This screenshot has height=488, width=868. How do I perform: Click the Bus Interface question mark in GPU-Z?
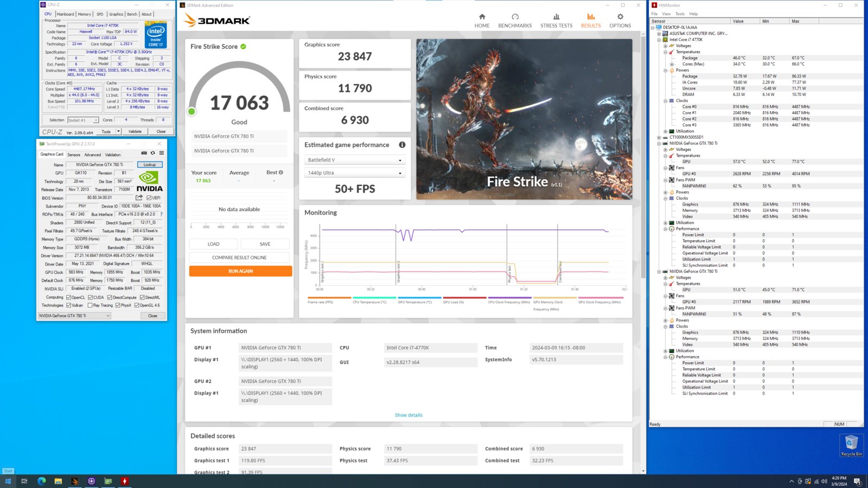[x=161, y=214]
